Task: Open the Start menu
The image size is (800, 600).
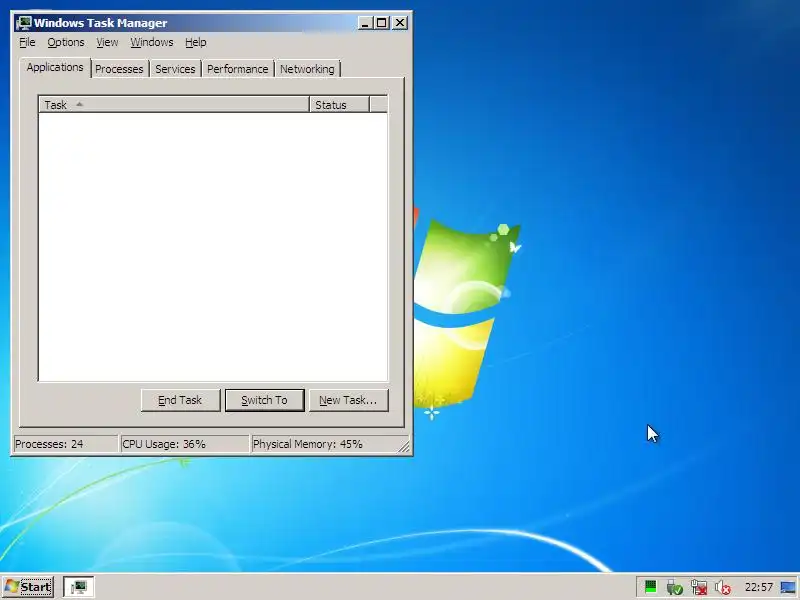Action: [28, 587]
